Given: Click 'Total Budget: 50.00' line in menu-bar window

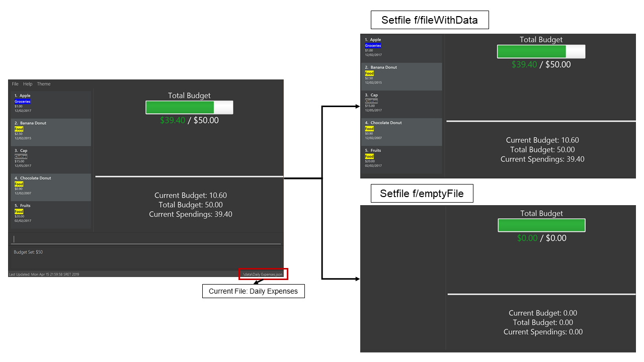Looking at the screenshot, I should (191, 205).
